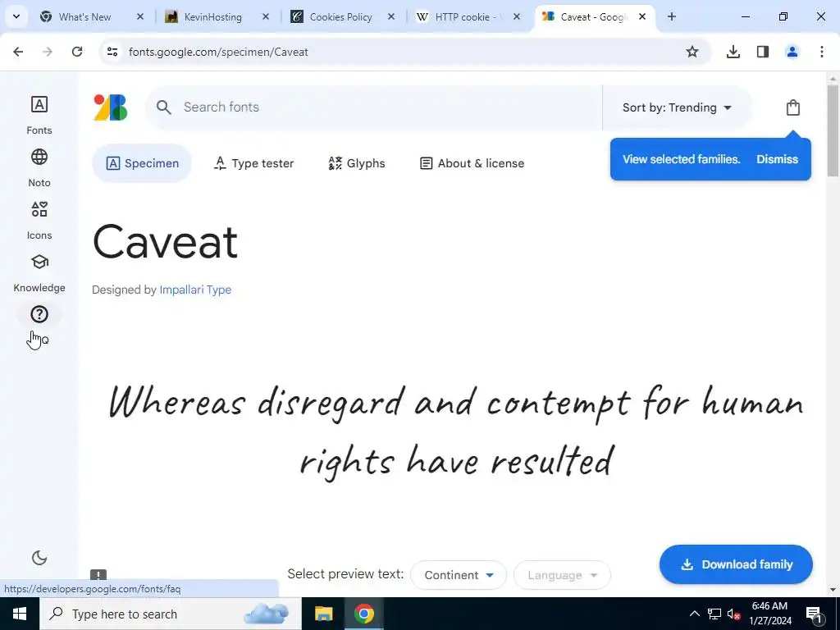Open the Fonts section in sidebar
This screenshot has height=630, width=840.
pos(39,114)
